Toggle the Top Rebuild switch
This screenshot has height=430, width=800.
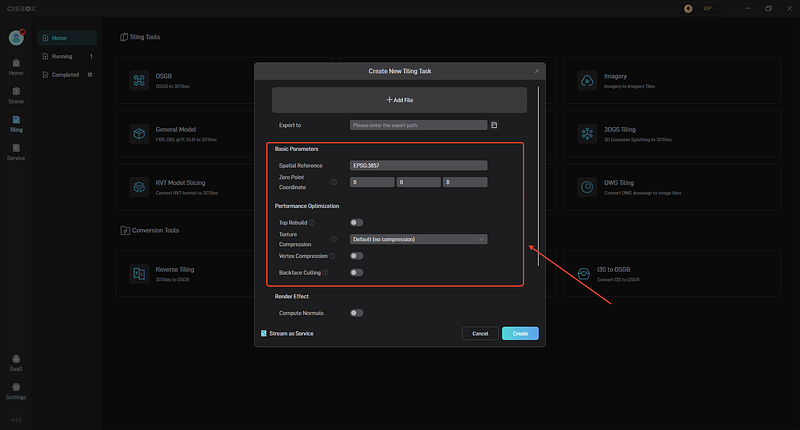[x=357, y=222]
